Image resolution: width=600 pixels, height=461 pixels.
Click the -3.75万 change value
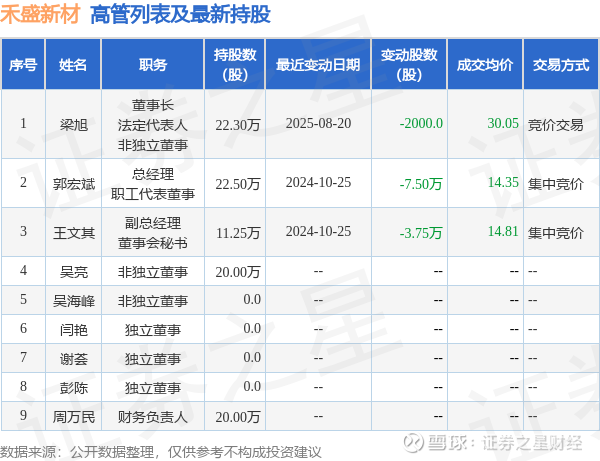421,233
